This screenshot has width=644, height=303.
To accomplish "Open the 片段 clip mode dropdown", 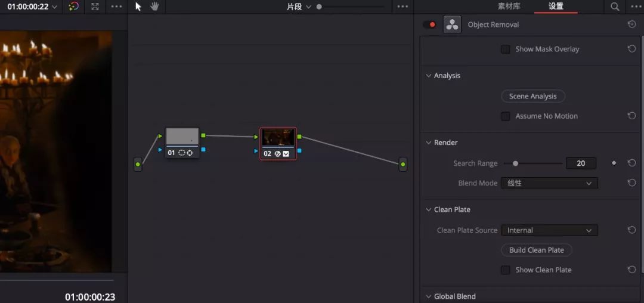I will pyautogui.click(x=299, y=7).
